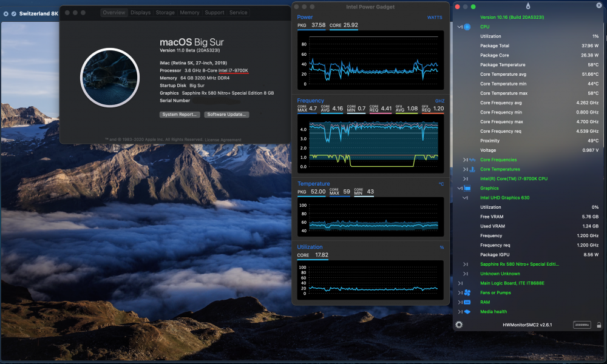Click the Version 10.16 build label in HWMonitor
Viewport: 607px width, 364px height.
pyautogui.click(x=512, y=18)
